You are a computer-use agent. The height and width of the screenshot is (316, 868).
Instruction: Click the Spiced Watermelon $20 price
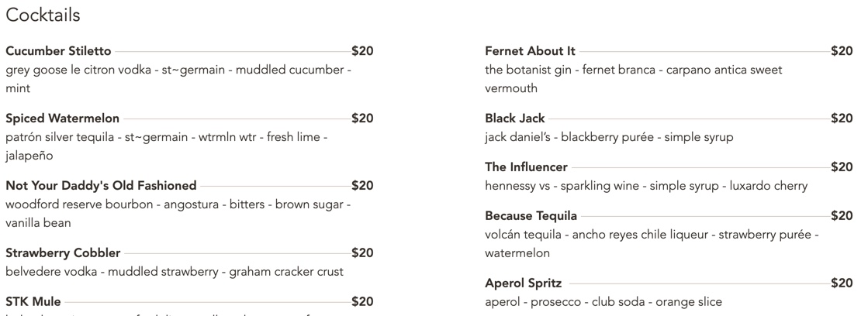(362, 118)
